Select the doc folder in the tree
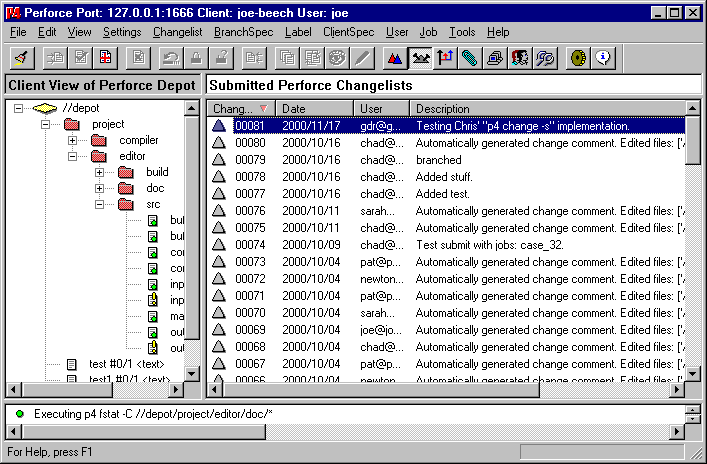The width and height of the screenshot is (707, 464). pyautogui.click(x=155, y=188)
